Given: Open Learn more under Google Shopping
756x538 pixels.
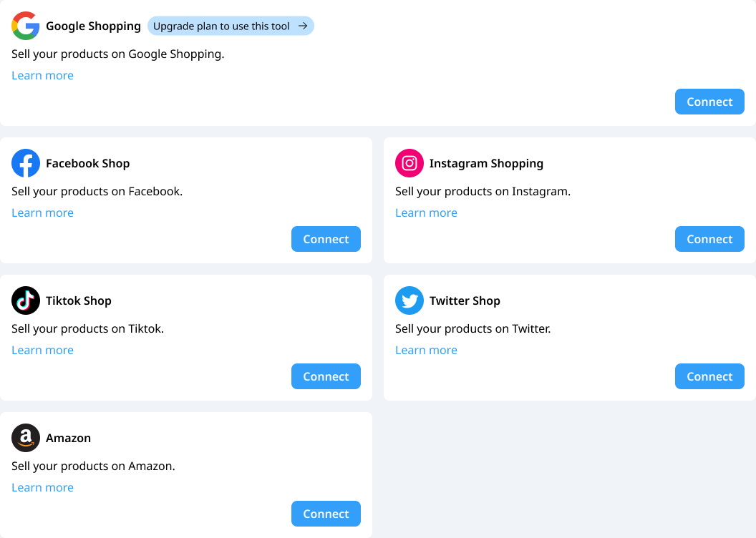Looking at the screenshot, I should click(x=42, y=76).
